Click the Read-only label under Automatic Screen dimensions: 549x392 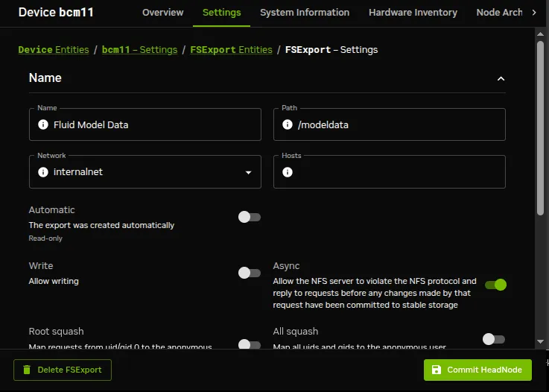[x=45, y=238]
